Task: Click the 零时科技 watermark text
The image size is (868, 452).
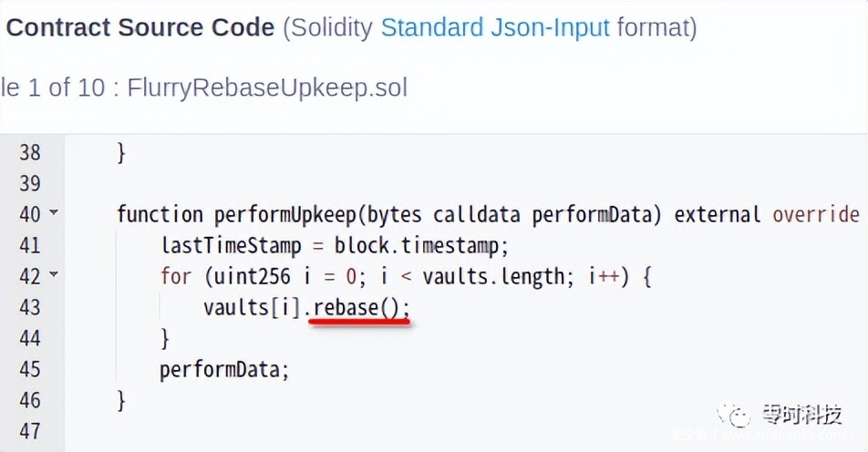Action: (801, 416)
